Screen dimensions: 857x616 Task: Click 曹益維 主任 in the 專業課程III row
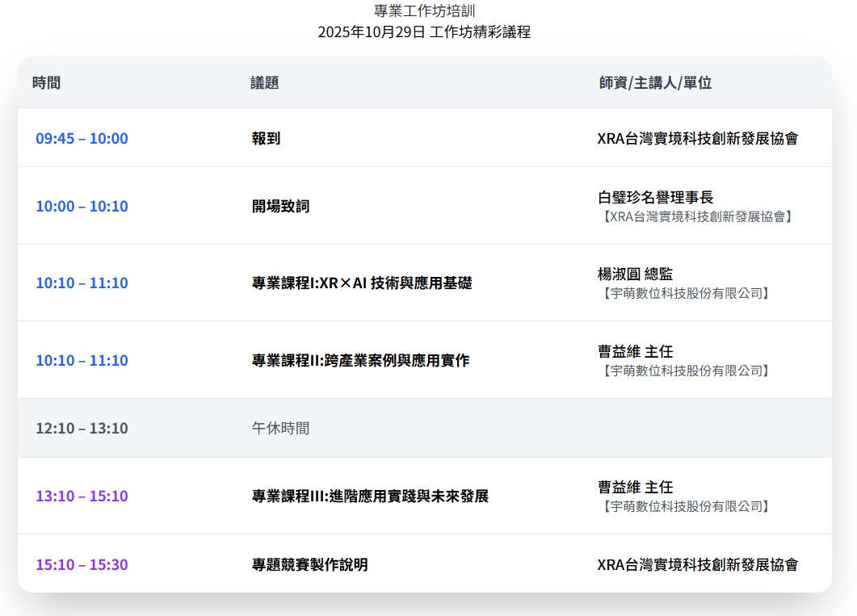[635, 487]
